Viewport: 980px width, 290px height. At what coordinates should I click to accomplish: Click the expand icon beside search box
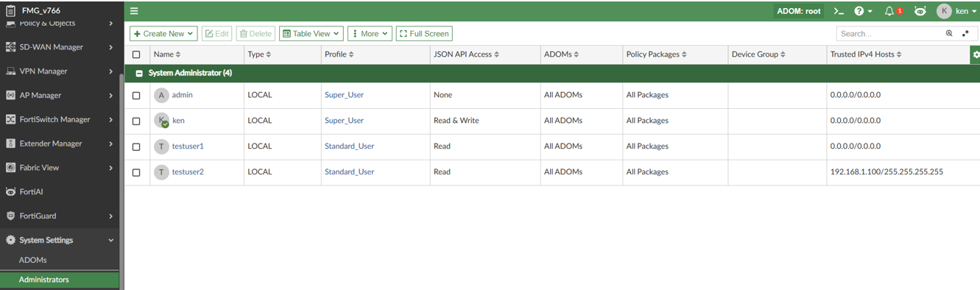[966, 34]
